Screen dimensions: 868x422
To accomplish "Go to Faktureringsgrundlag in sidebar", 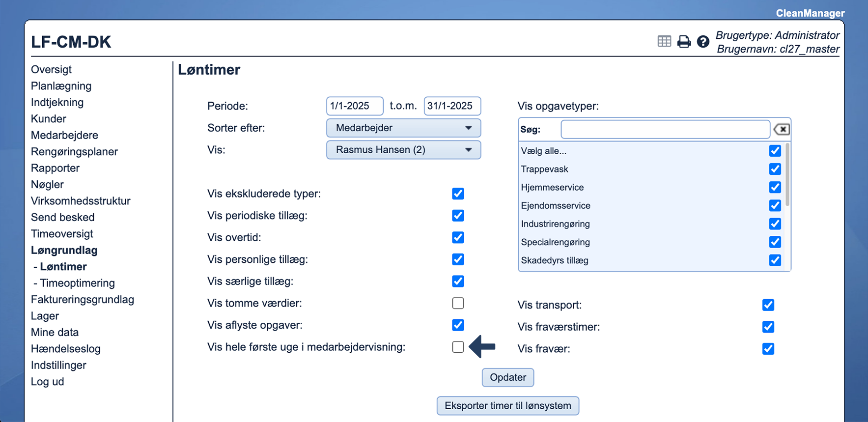I will coord(83,300).
